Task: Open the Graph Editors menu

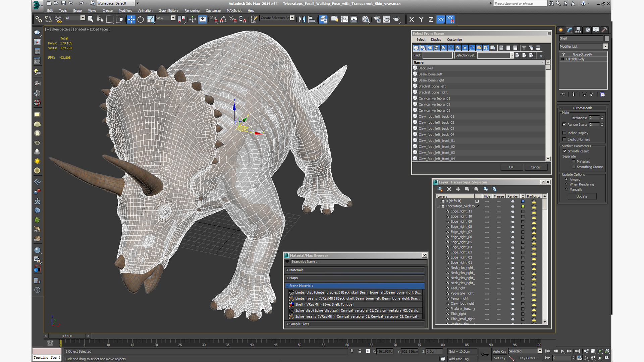Action: click(x=168, y=11)
